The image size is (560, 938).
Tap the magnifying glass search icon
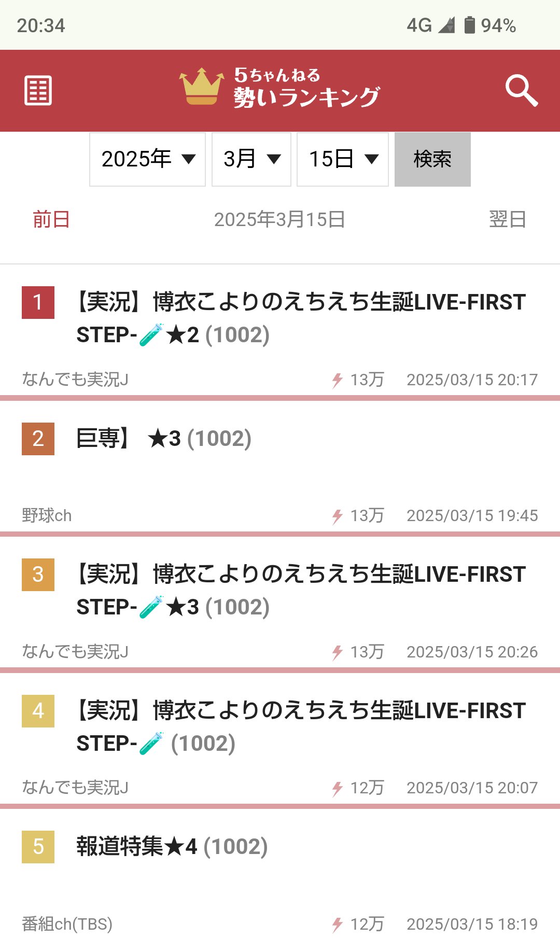tap(521, 91)
